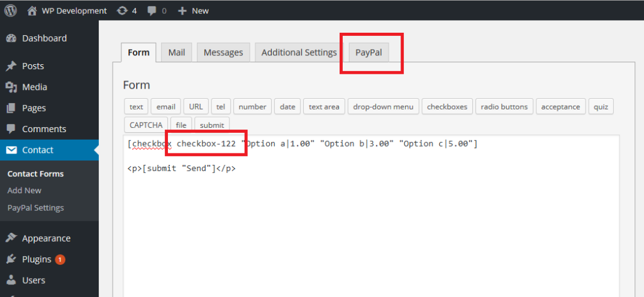Click the Appearance paintbrush icon
This screenshot has width=644, height=297.
click(11, 238)
